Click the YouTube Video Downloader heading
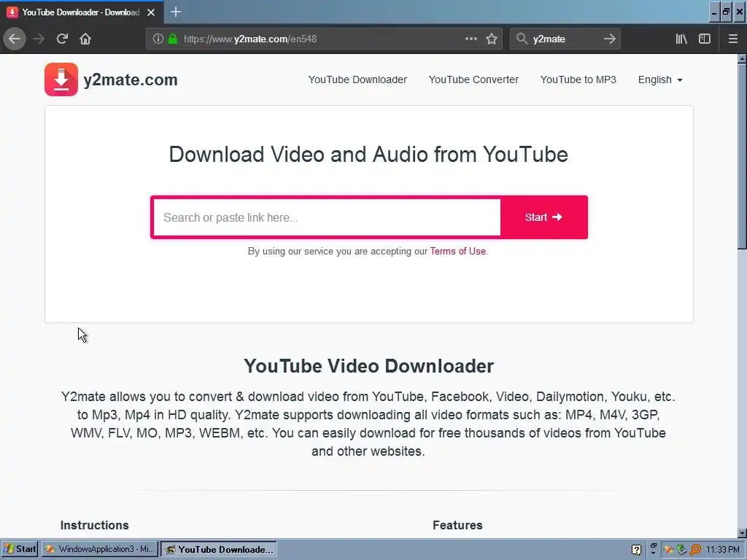The image size is (747, 560). (368, 366)
